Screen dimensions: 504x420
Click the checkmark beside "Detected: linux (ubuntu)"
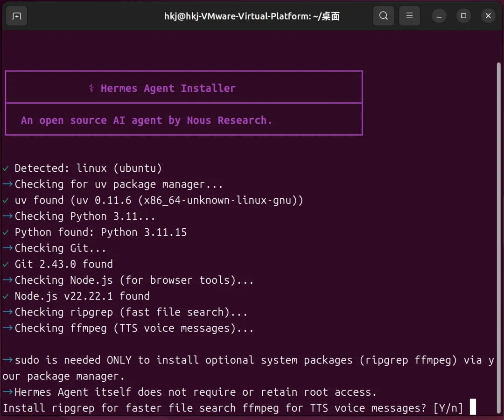pyautogui.click(x=6, y=168)
